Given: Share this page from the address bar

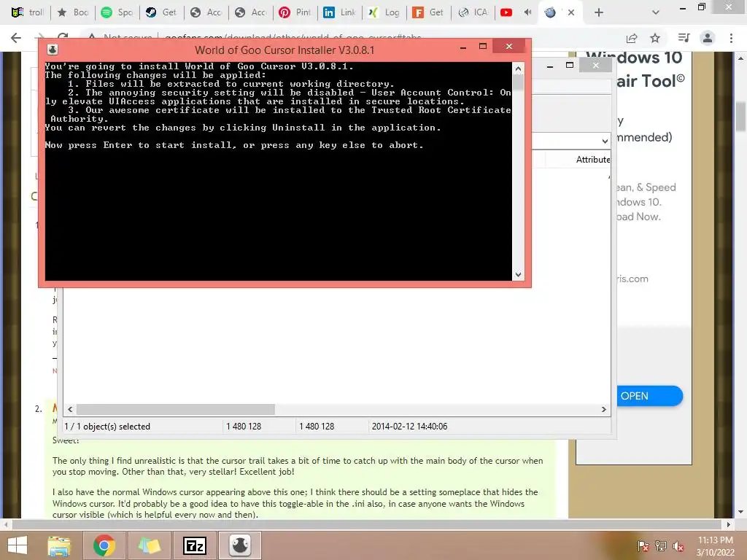Looking at the screenshot, I should click(632, 38).
